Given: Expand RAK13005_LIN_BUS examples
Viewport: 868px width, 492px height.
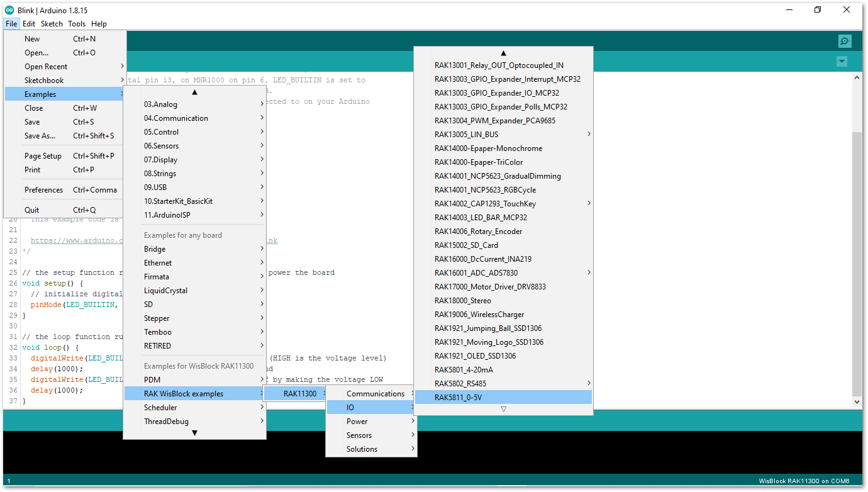Looking at the screenshot, I should [x=503, y=135].
